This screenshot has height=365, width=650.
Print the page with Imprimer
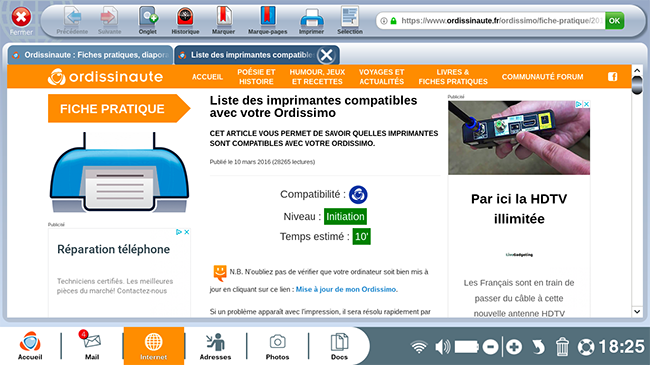(311, 21)
